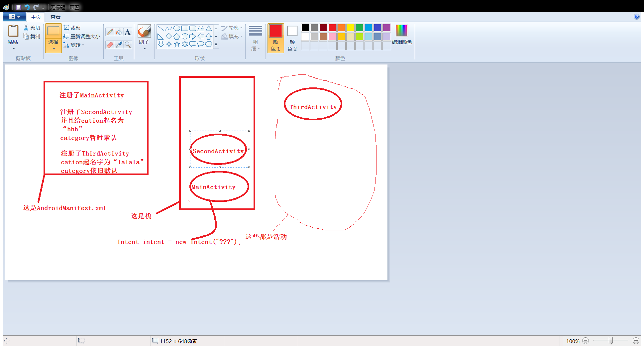Expand the full Shapes gallery list
This screenshot has width=644, height=349.
click(216, 45)
